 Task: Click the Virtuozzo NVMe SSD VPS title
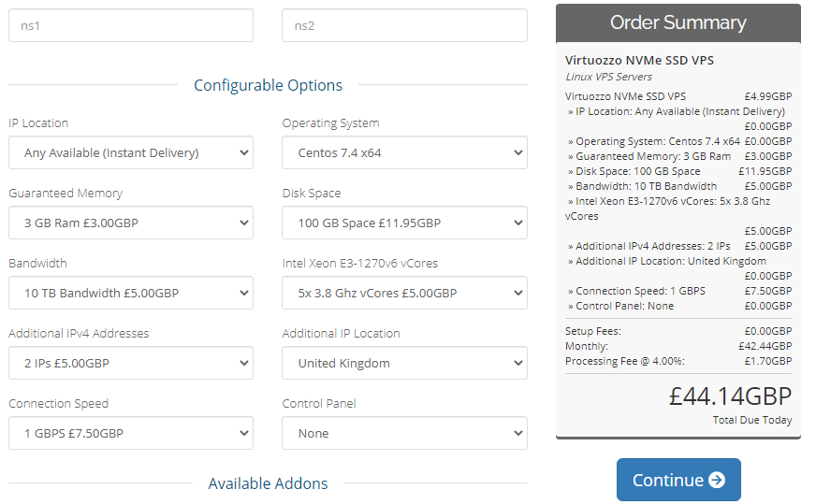(x=639, y=61)
